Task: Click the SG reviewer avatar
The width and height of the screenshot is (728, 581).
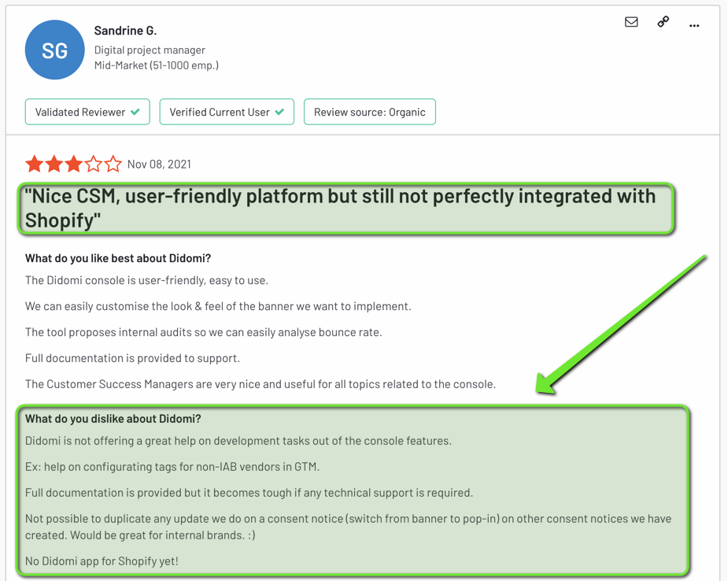Action: tap(55, 50)
